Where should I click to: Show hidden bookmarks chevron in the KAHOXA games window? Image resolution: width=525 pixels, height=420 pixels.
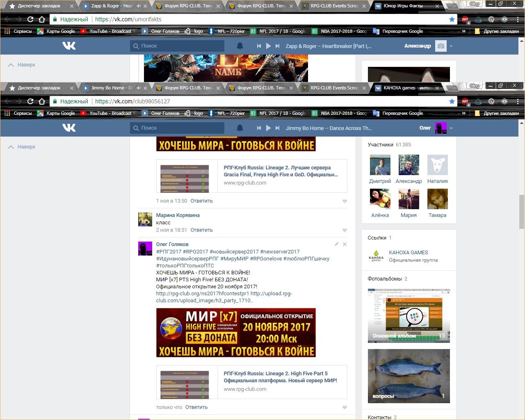pos(464,113)
